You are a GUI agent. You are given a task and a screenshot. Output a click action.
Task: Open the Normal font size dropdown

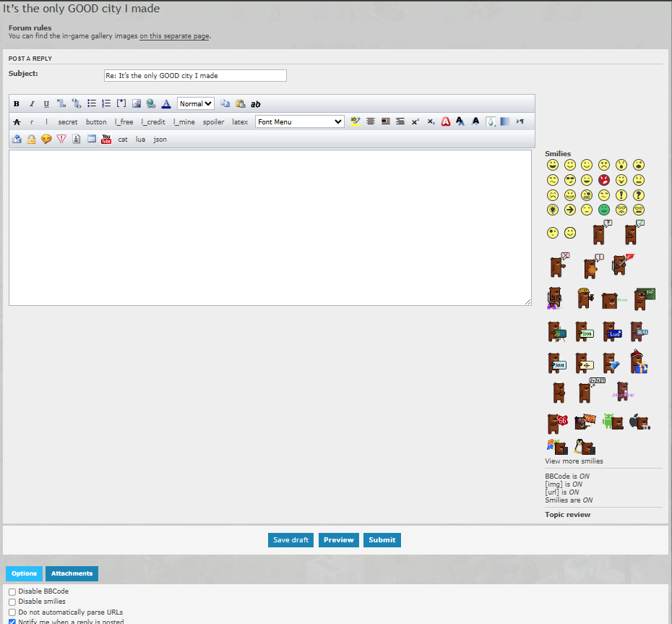(195, 104)
